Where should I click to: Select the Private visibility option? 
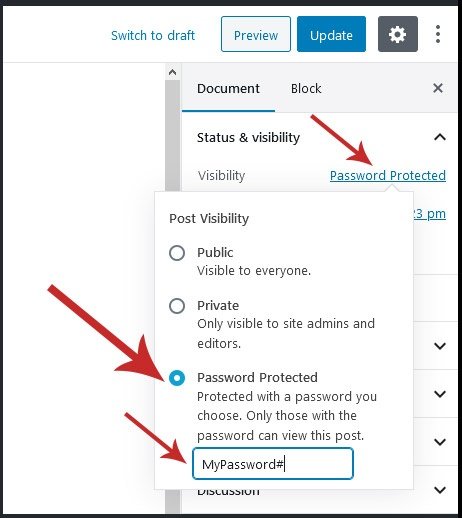177,306
